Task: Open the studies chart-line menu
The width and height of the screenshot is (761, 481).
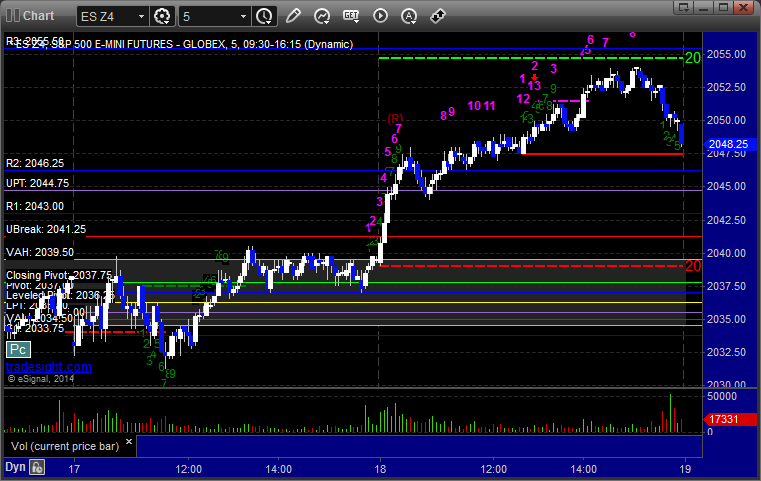Action: 322,16
